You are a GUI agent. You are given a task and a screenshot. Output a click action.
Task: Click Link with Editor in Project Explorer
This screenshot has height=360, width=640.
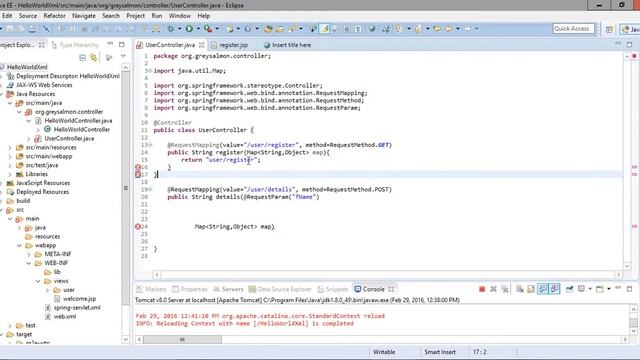pos(94,58)
